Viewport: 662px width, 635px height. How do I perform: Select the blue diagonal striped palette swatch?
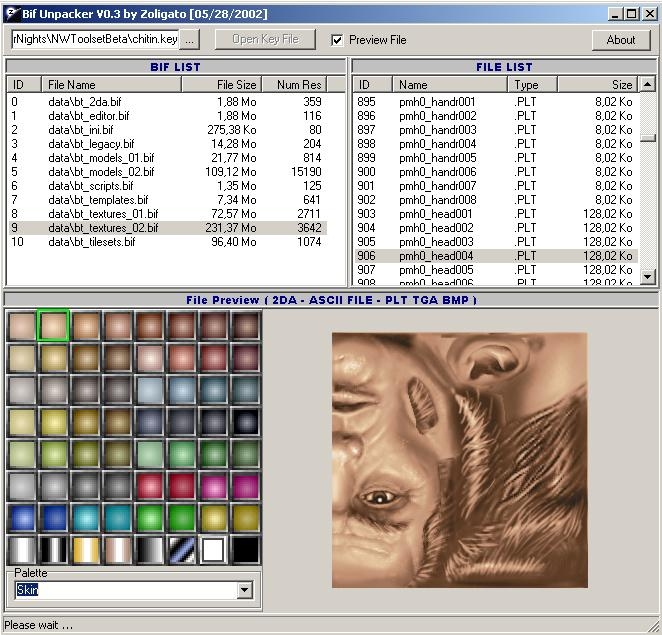[182, 550]
